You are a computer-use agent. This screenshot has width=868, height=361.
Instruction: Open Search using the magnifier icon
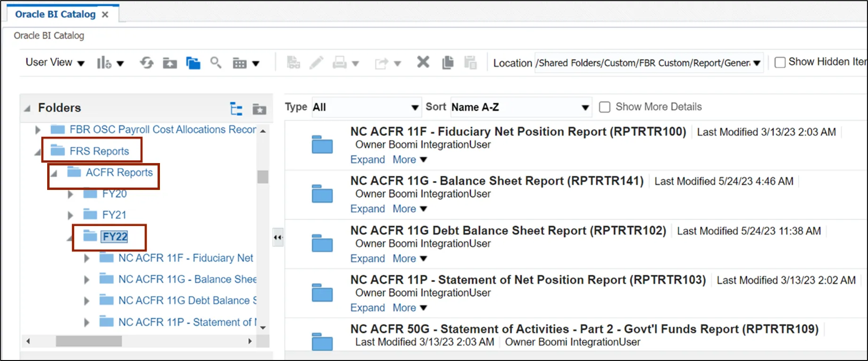(216, 63)
